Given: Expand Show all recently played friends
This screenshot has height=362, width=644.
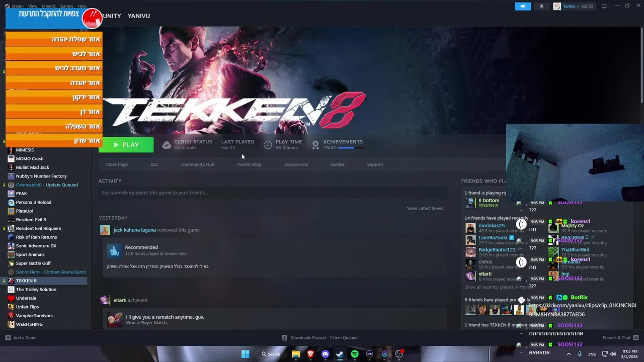Looking at the screenshot, I should pos(497,287).
